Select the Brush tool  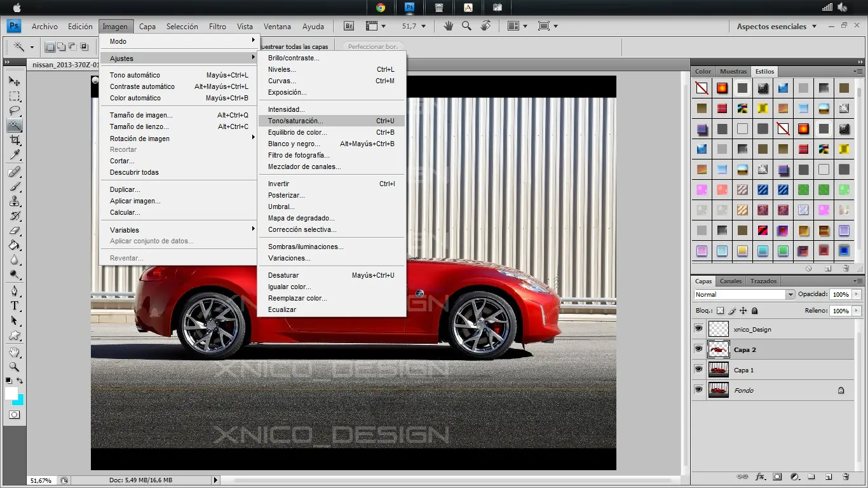[14, 187]
